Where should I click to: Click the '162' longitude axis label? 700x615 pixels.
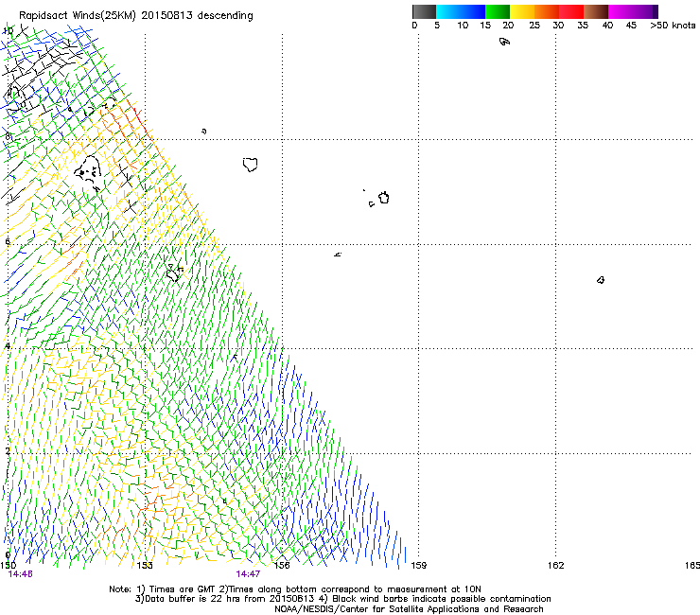click(x=555, y=566)
